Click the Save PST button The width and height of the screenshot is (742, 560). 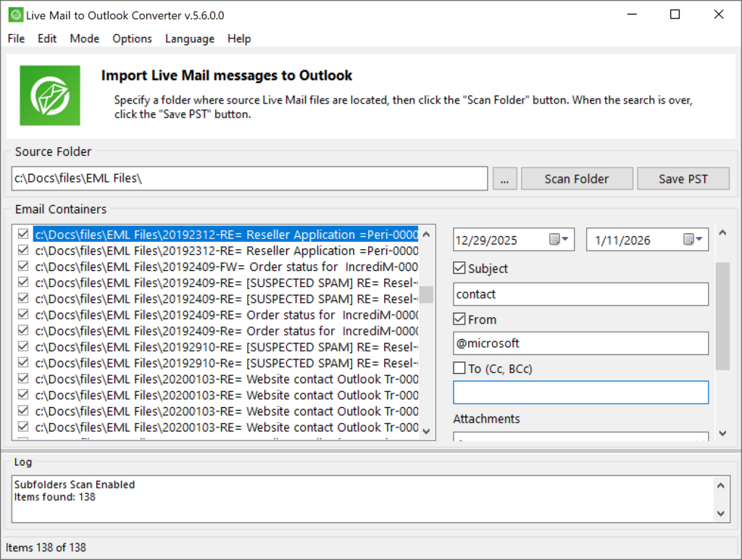(x=683, y=179)
